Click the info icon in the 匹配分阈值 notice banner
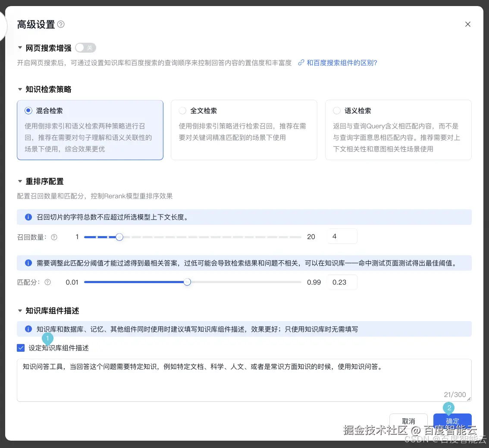The width and height of the screenshot is (489, 448). point(28,263)
